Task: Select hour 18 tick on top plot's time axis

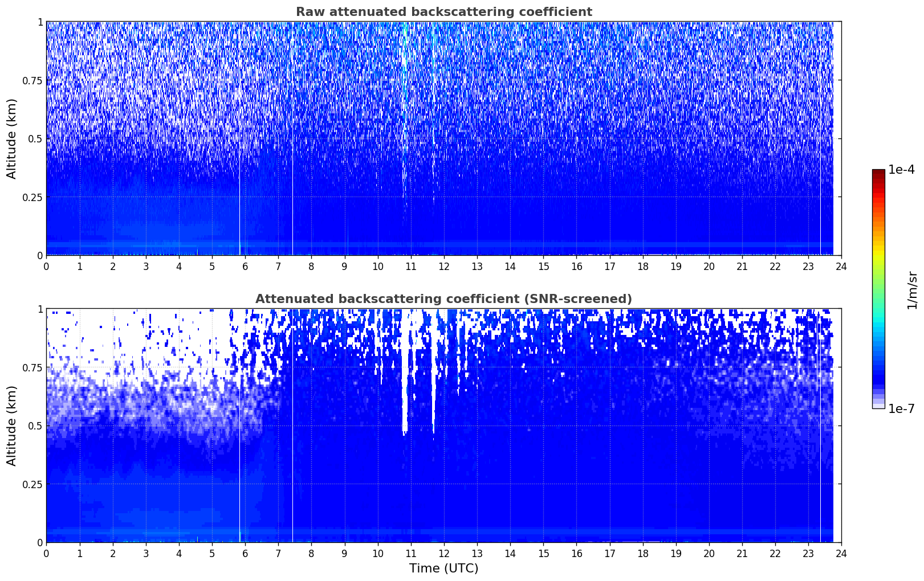Action: [x=642, y=266]
